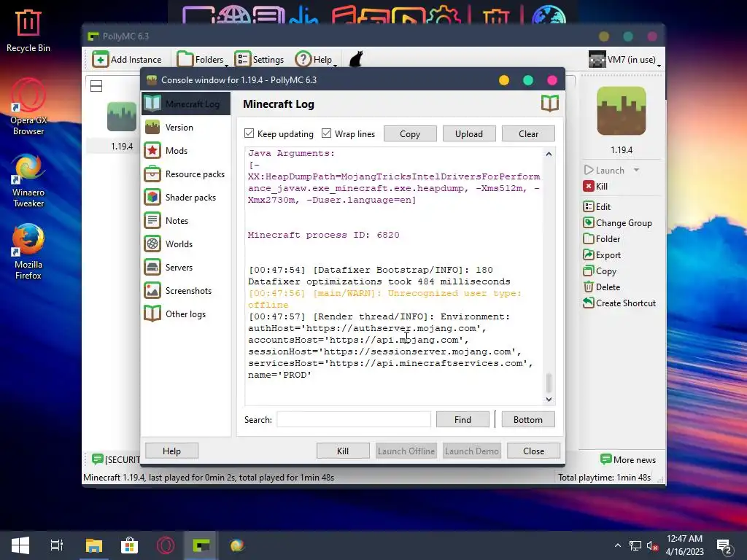
Task: Show hidden system tray icons
Action: tap(617, 545)
